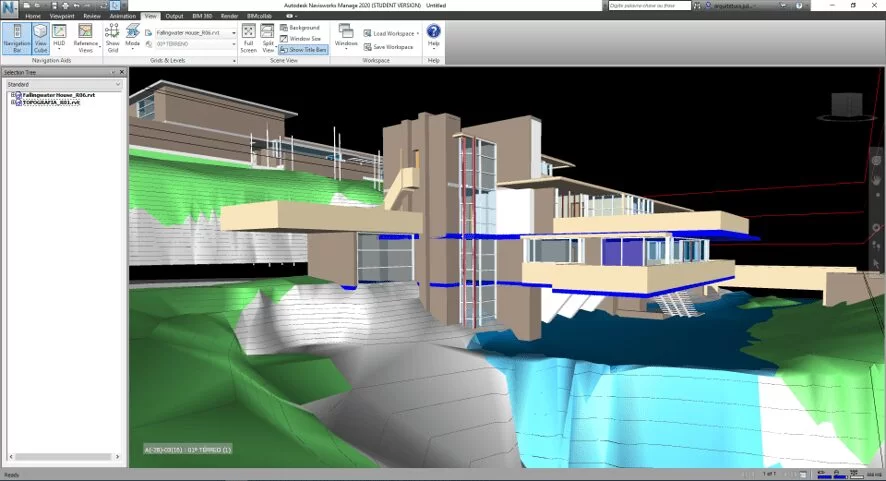This screenshot has width=886, height=481.
Task: Click the Print icon in quick access toolbar
Action: (66, 5)
